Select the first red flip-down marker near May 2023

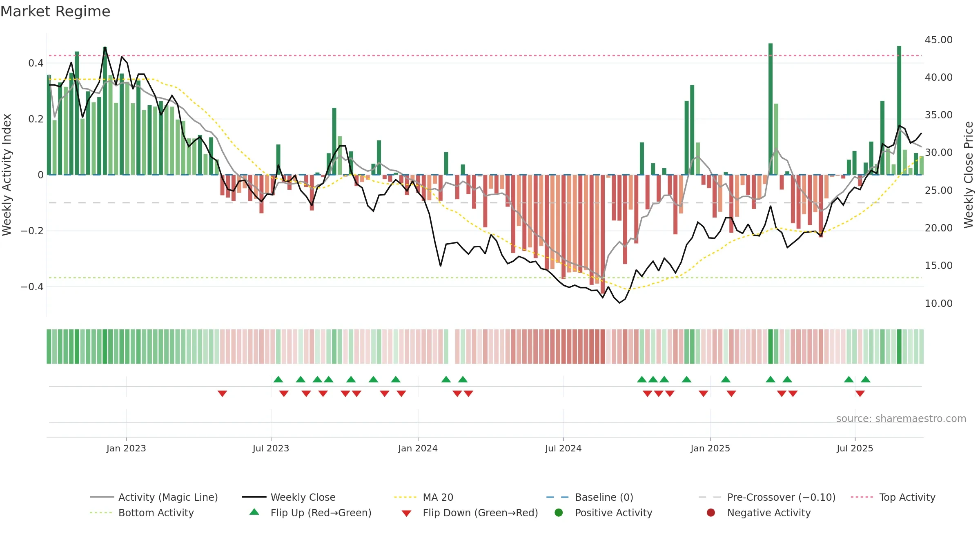(x=222, y=393)
